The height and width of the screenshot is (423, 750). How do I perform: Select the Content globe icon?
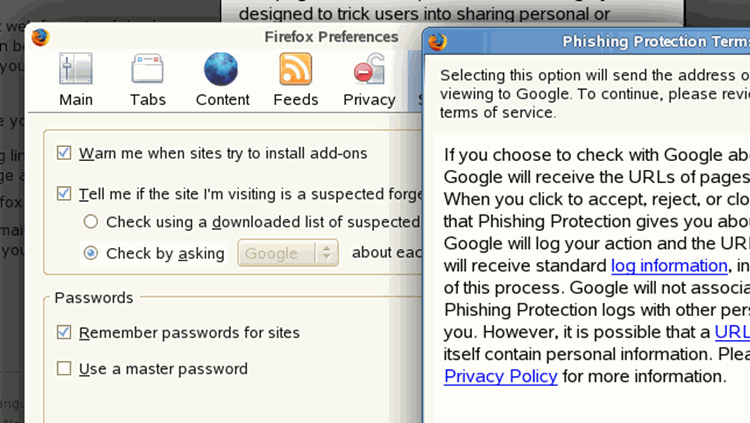[221, 69]
